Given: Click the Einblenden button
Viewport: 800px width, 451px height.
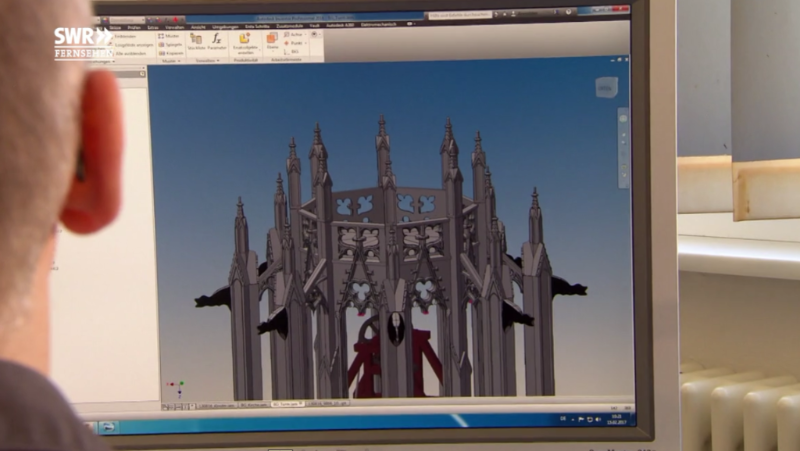Looking at the screenshot, I should 125,37.
